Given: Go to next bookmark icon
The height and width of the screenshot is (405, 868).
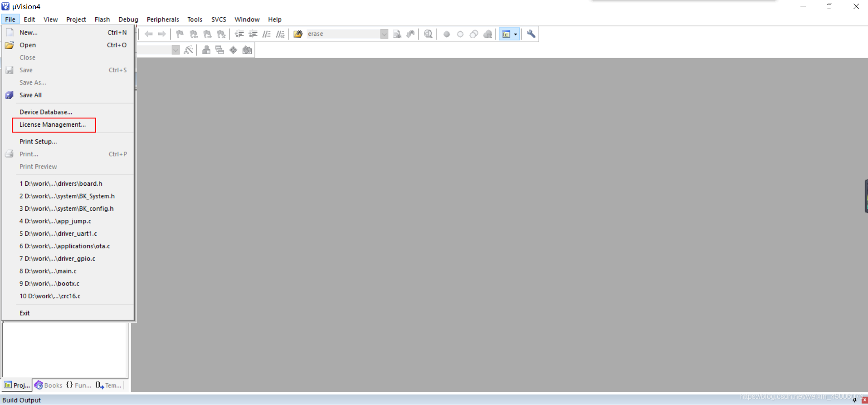Looking at the screenshot, I should click(207, 34).
